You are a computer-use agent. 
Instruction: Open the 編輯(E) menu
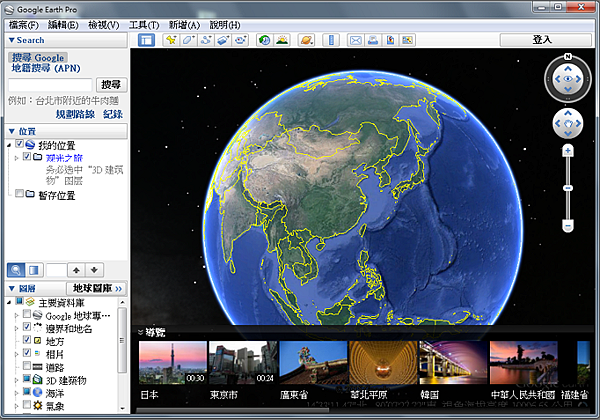click(x=63, y=25)
